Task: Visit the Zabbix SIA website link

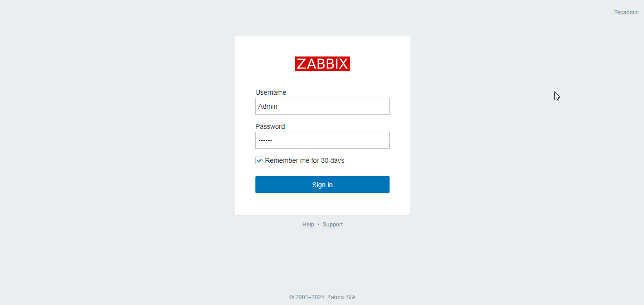Action: [341, 297]
